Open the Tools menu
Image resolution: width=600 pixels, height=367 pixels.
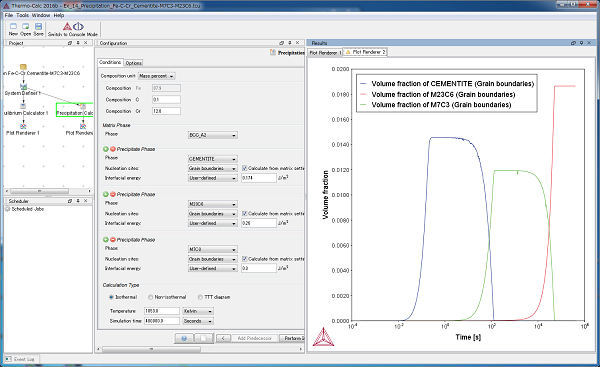22,15
